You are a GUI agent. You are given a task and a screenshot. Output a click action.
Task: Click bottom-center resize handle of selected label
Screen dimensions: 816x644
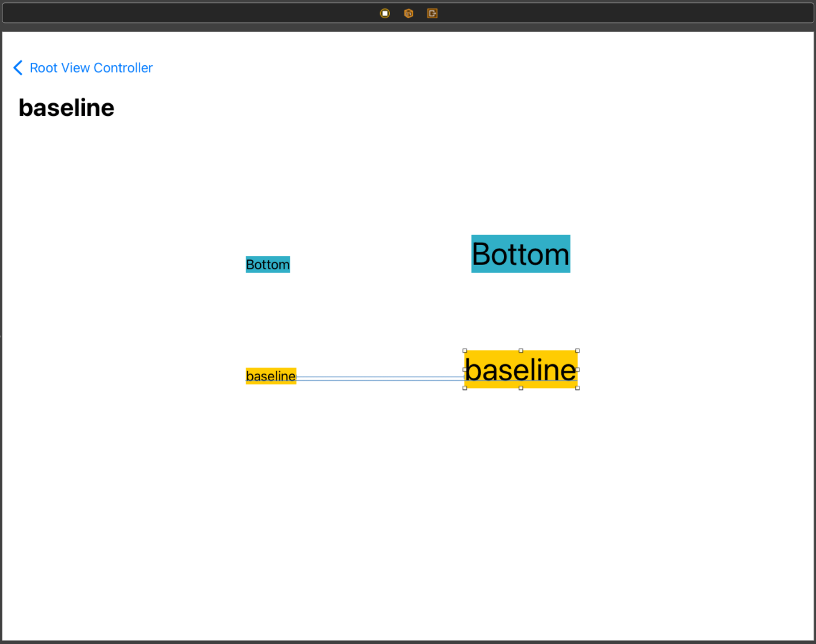tap(521, 388)
